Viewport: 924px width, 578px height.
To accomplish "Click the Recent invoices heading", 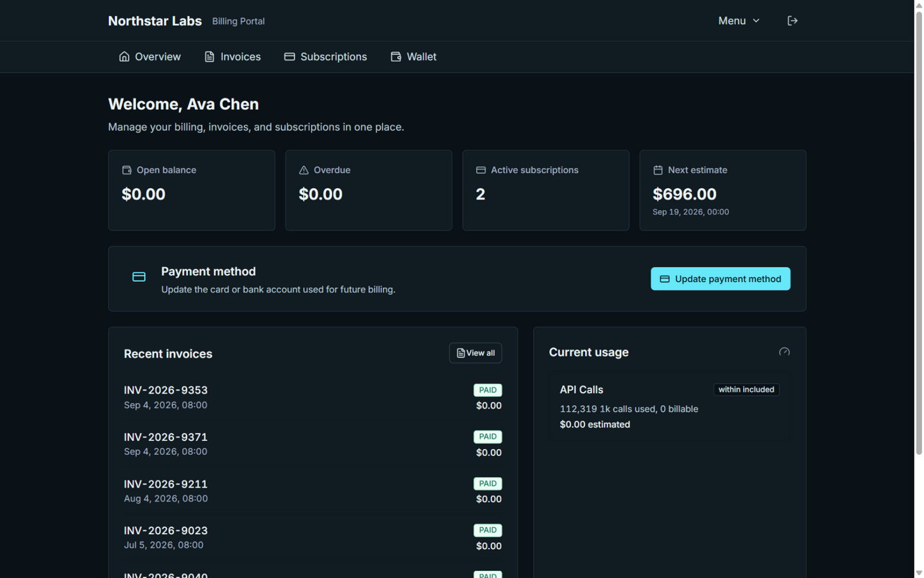I will pyautogui.click(x=168, y=354).
